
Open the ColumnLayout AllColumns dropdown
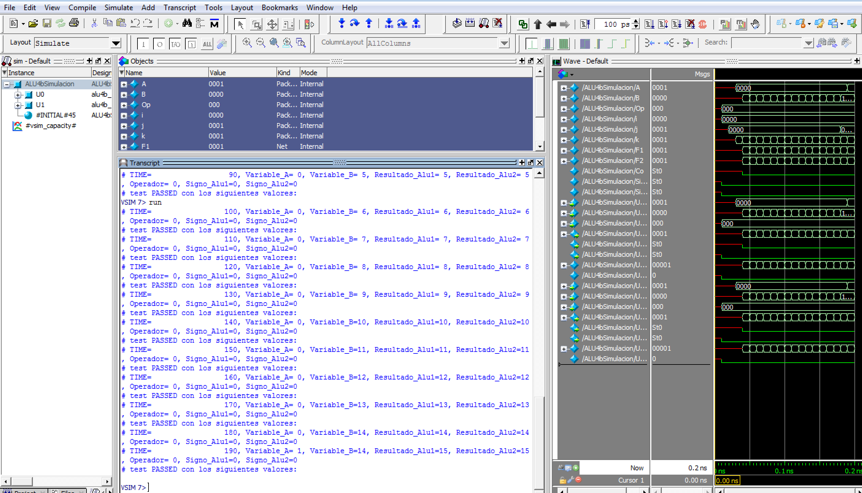pyautogui.click(x=504, y=43)
